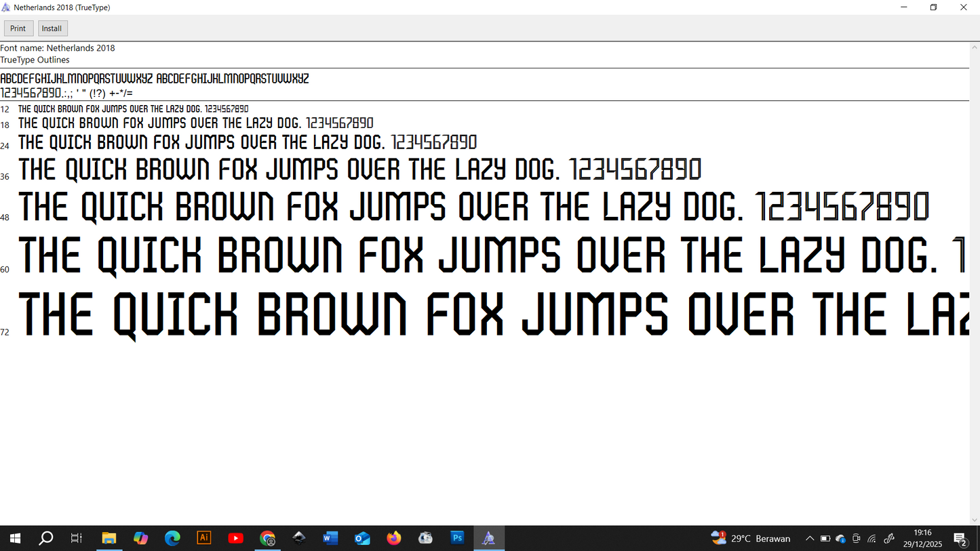The height and width of the screenshot is (551, 980).
Task: Open File Explorer from the taskbar
Action: pos(109,538)
